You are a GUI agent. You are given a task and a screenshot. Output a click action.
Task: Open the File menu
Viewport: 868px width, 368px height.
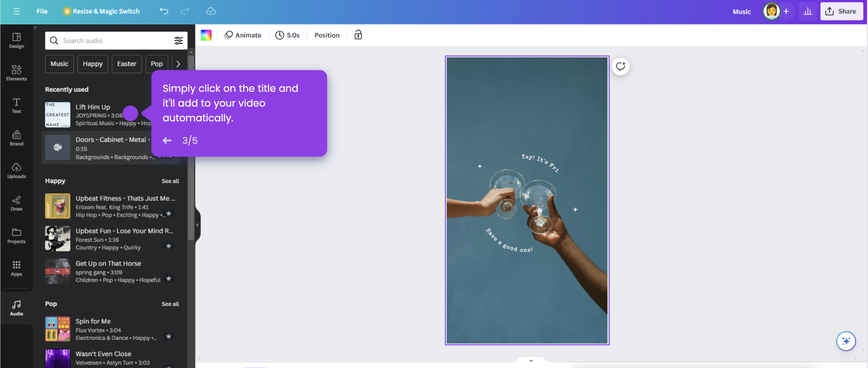[x=42, y=11]
